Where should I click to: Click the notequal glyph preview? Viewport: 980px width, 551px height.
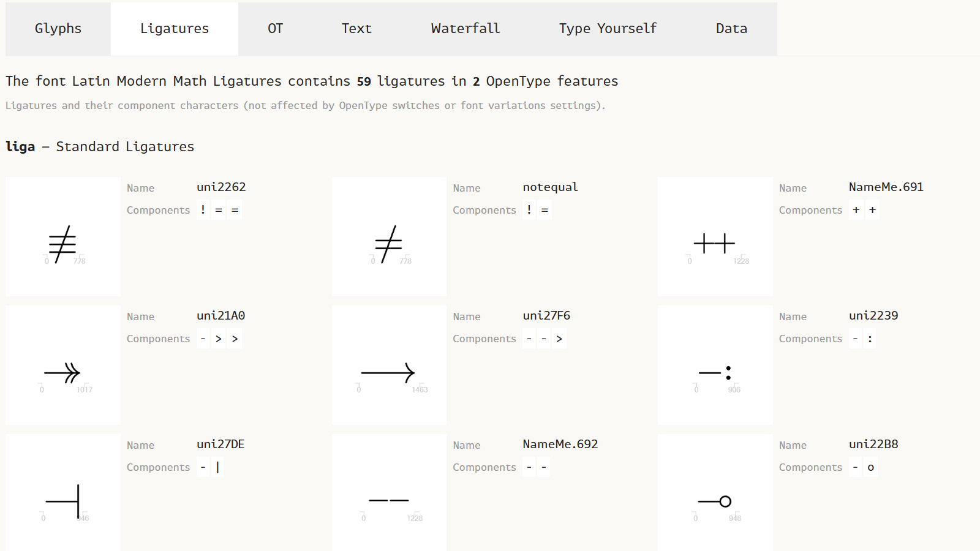tap(389, 237)
